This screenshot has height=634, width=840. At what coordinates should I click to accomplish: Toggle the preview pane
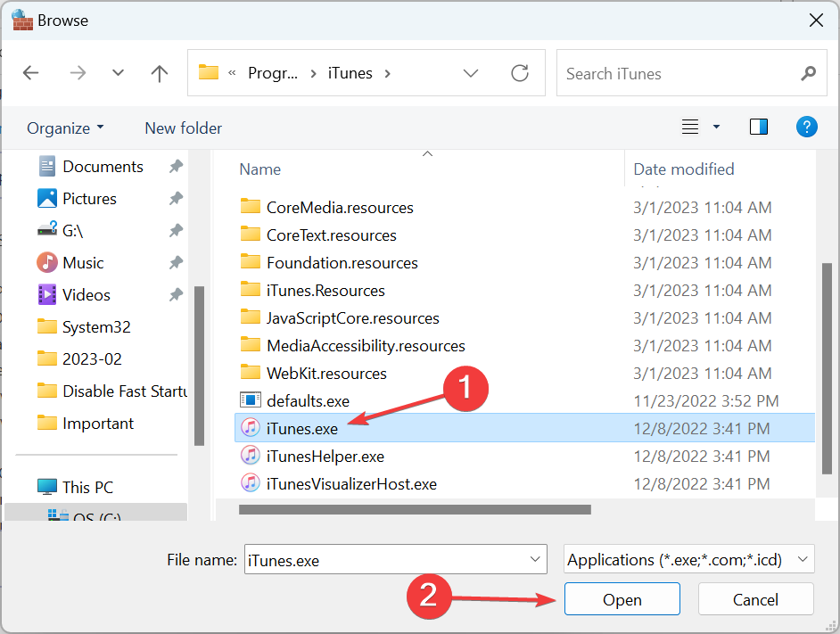coord(759,127)
